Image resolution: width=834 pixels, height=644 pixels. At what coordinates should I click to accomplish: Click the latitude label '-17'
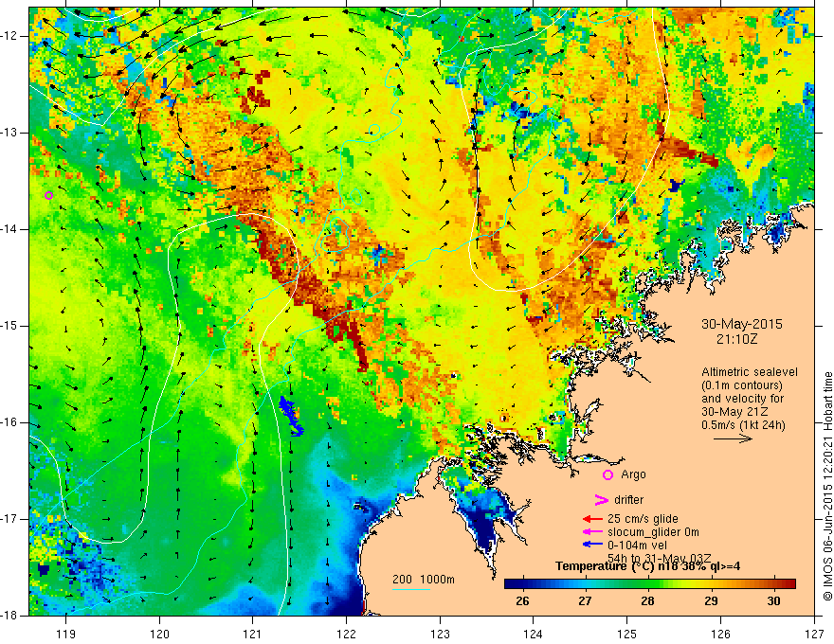[x=9, y=519]
